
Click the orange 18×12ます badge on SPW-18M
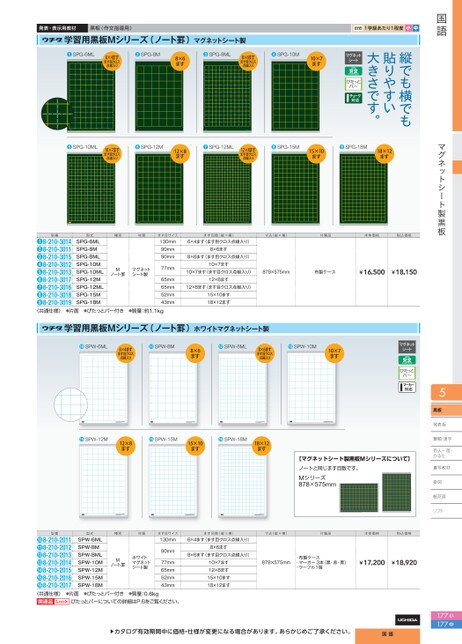tap(261, 446)
